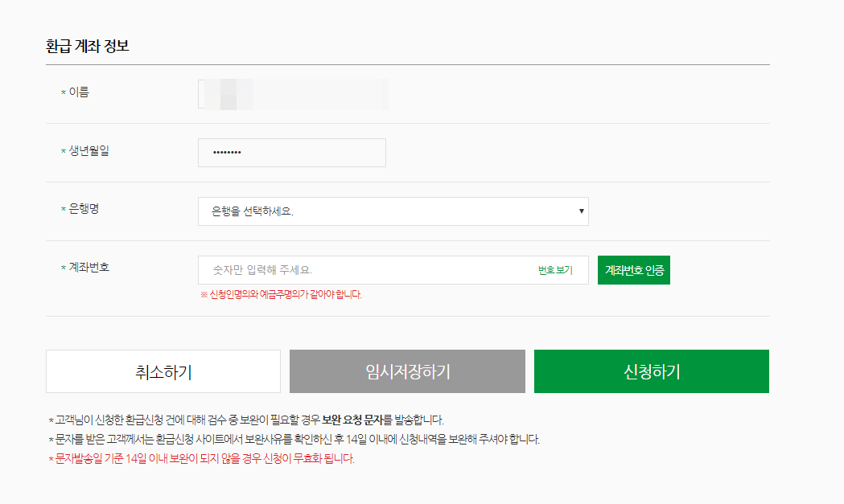This screenshot has height=504, width=844.
Task: Cancel with the 취소하기 button
Action: 163,371
